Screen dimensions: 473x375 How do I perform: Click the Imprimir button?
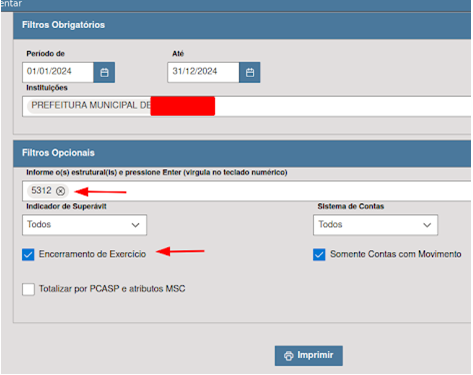pos(309,356)
